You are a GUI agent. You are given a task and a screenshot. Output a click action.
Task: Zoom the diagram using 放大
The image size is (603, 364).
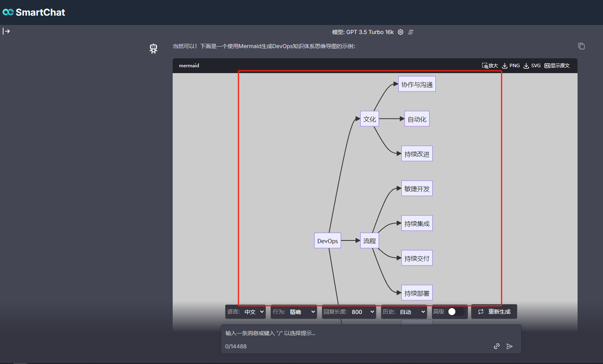(x=490, y=65)
